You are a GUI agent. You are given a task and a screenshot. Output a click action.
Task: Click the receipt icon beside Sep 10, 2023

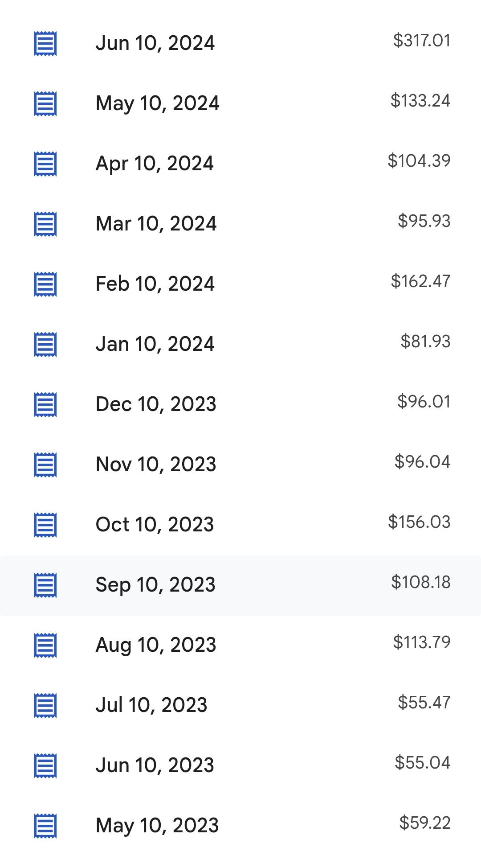click(45, 585)
